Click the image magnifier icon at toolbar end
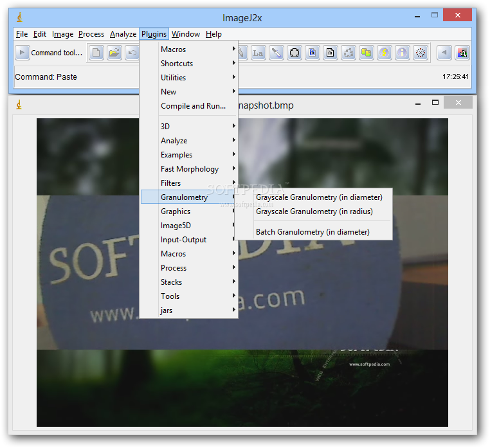The height and width of the screenshot is (448, 490). pos(462,53)
